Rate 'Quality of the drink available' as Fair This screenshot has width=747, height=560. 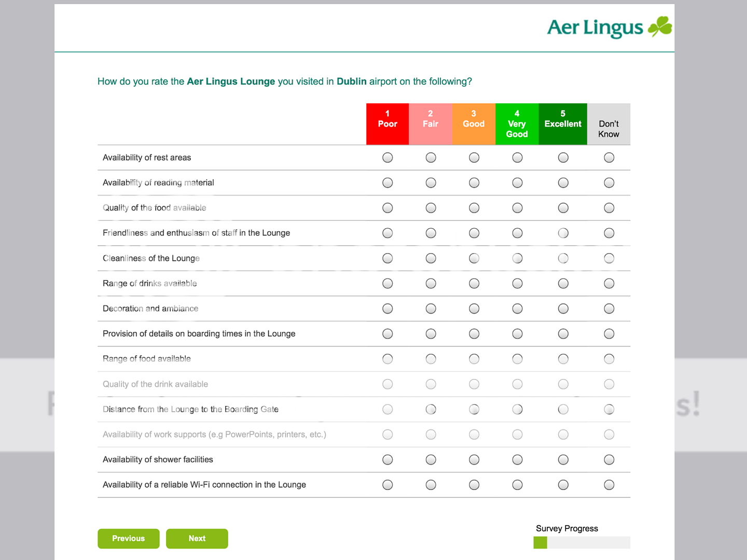point(431,384)
